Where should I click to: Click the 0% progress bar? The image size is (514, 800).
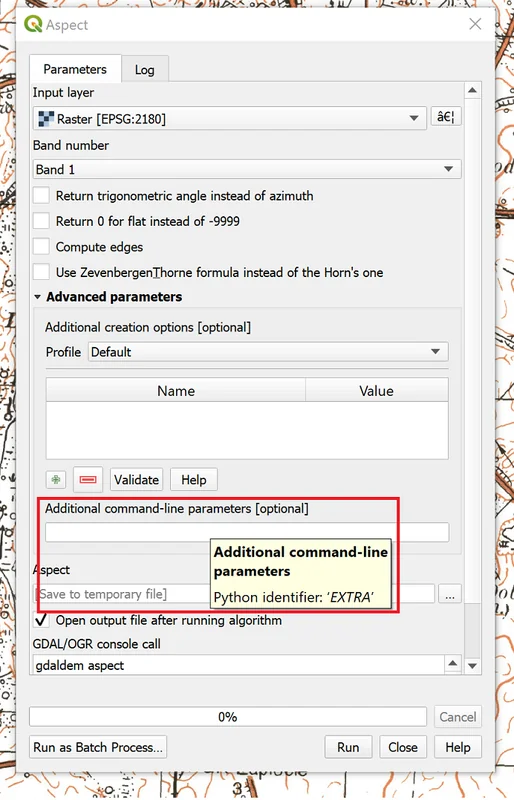tap(228, 717)
